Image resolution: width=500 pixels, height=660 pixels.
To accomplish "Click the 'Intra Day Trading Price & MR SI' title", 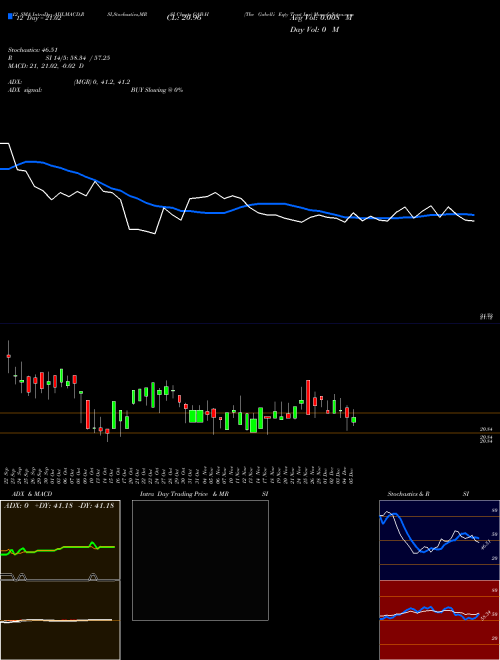I will [x=204, y=494].
